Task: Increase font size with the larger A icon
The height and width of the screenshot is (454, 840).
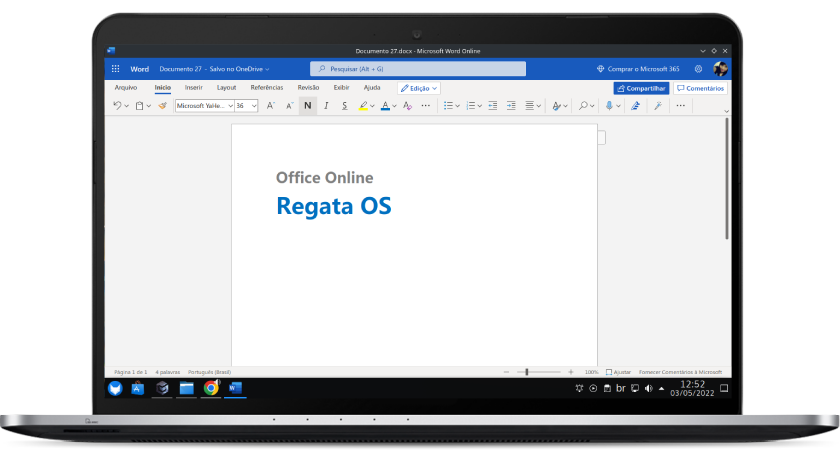Action: pyautogui.click(x=271, y=106)
